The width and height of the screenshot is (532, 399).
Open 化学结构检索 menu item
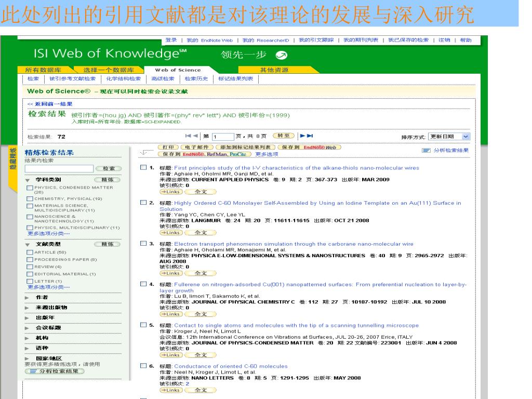[x=124, y=79]
